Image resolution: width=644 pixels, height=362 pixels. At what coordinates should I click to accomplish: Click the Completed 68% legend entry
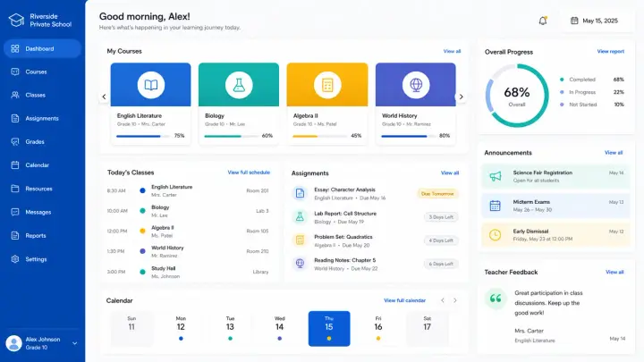[x=592, y=80]
